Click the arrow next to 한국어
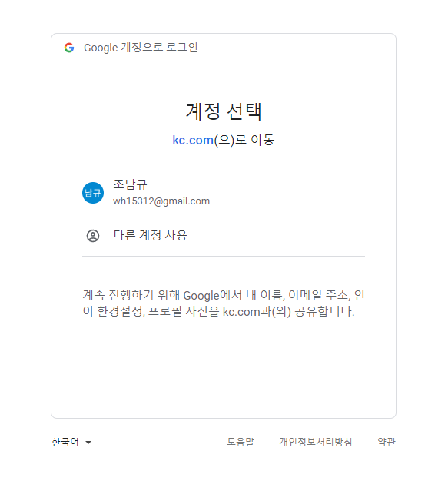The width and height of the screenshot is (448, 494). tap(88, 443)
